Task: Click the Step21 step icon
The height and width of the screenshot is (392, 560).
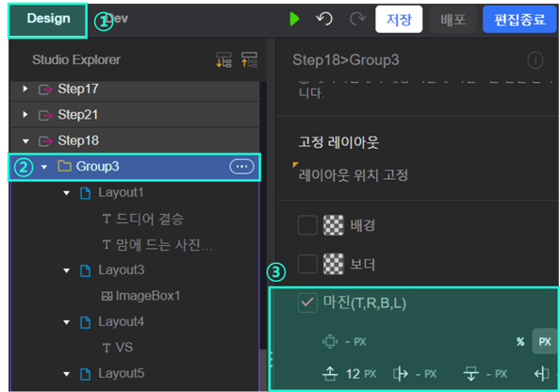Action: (45, 115)
